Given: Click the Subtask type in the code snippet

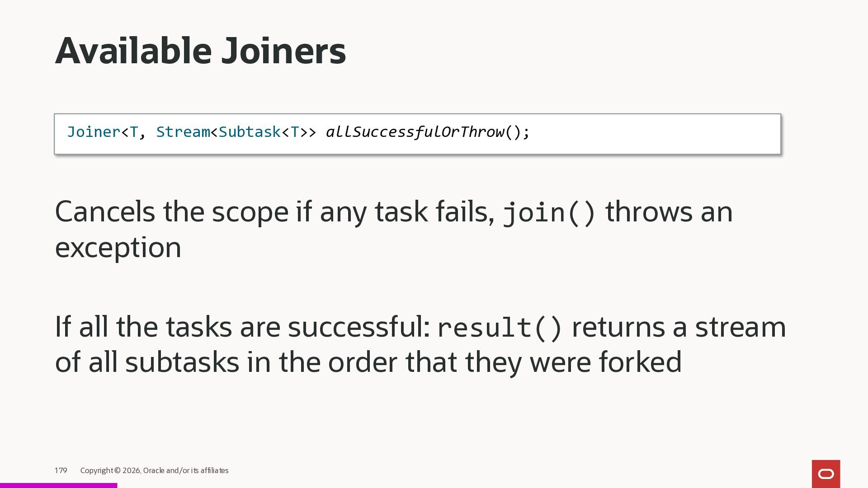Looking at the screenshot, I should [x=250, y=132].
